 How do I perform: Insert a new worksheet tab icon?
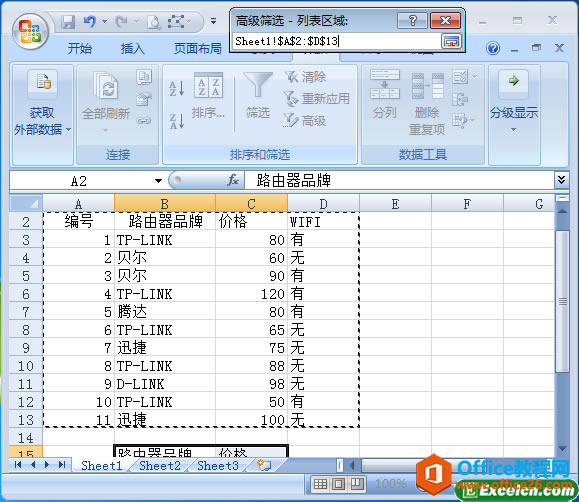(264, 465)
